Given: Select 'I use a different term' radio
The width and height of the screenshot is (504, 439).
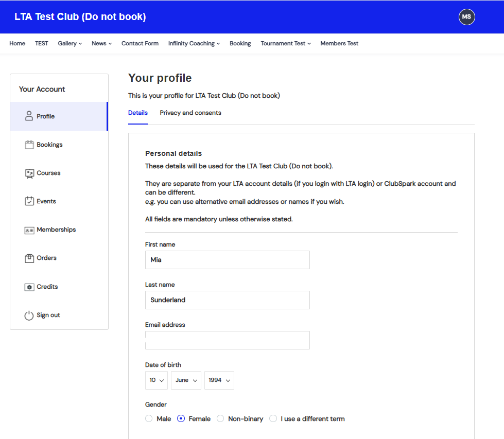Looking at the screenshot, I should [273, 419].
